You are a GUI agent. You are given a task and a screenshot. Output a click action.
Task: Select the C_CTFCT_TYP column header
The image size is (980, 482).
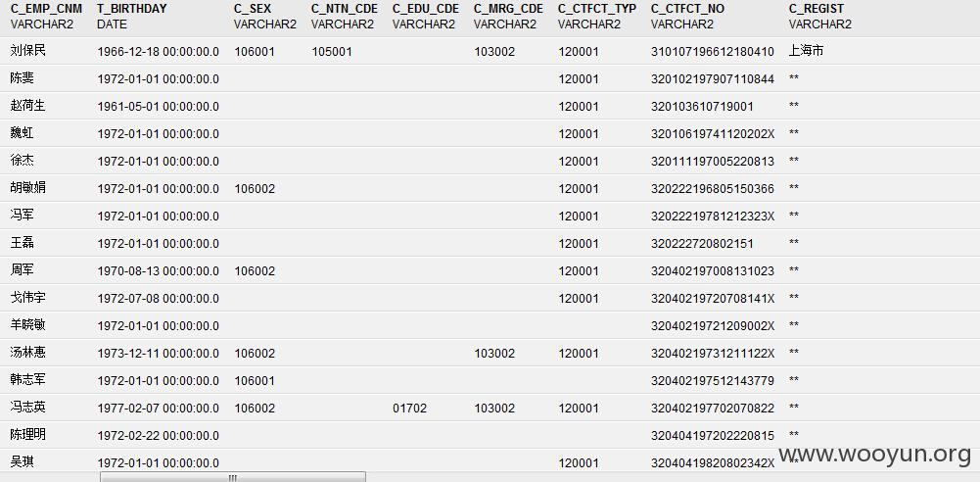[597, 10]
